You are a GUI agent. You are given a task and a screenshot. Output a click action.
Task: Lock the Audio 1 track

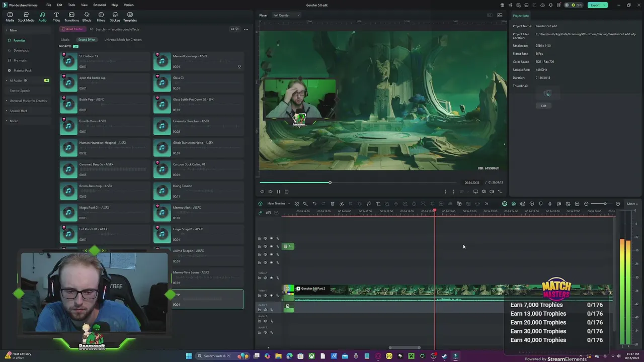click(259, 310)
